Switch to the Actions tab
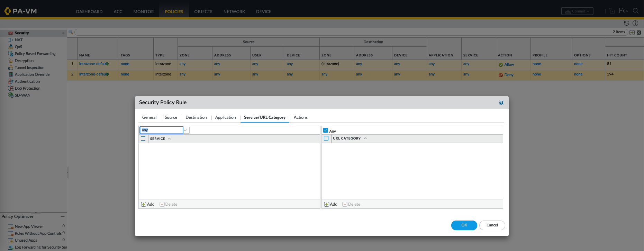 (x=300, y=117)
